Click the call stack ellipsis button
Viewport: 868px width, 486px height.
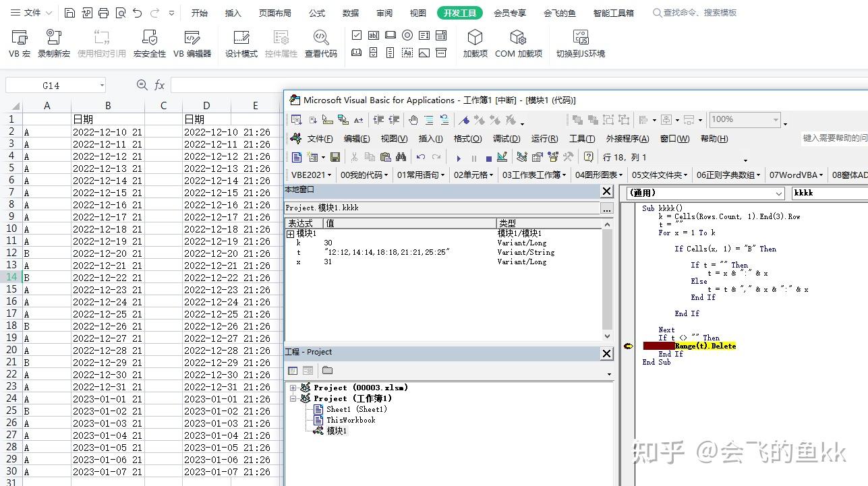click(607, 209)
